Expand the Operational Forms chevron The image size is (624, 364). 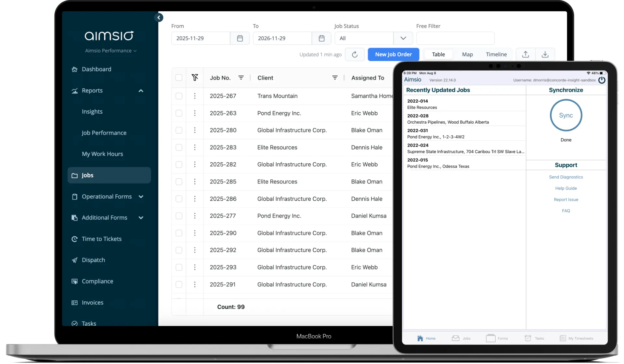coord(141,197)
